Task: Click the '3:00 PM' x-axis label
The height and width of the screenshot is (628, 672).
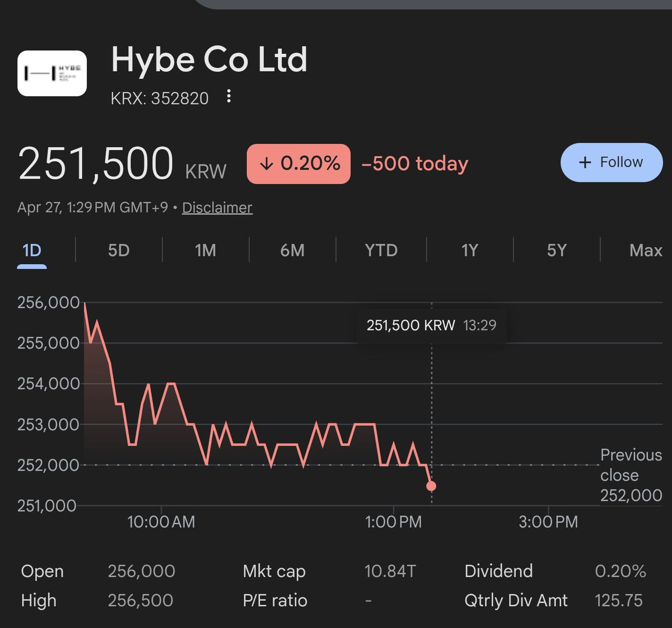Action: 548,522
